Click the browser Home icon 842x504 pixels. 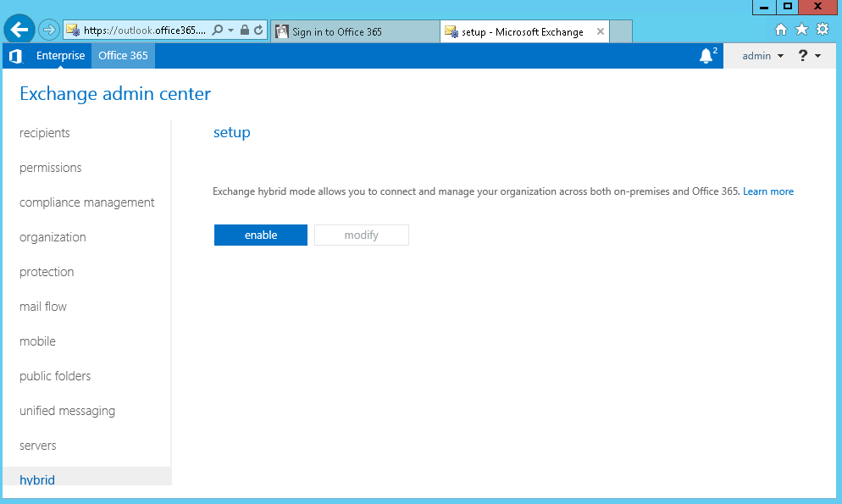(781, 30)
